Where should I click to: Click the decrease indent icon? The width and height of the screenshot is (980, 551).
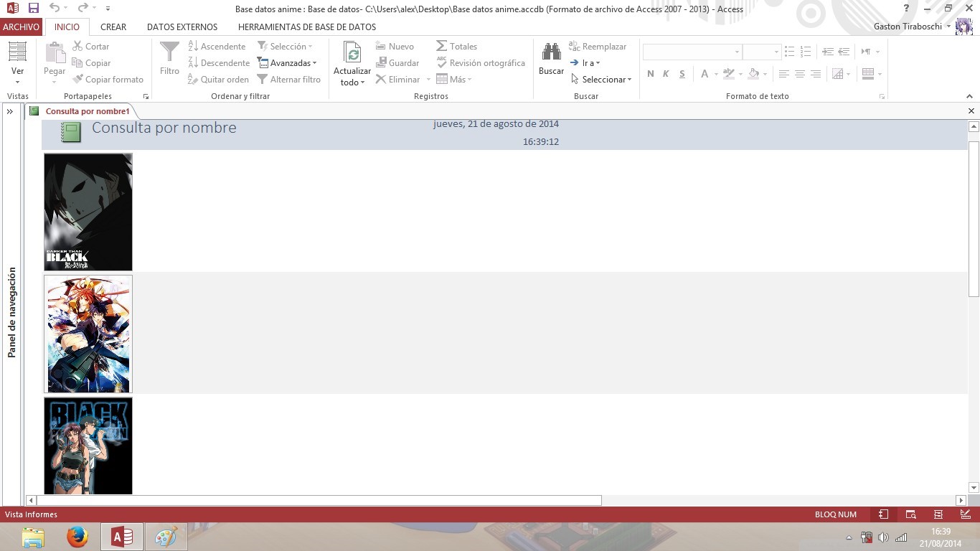coord(844,52)
